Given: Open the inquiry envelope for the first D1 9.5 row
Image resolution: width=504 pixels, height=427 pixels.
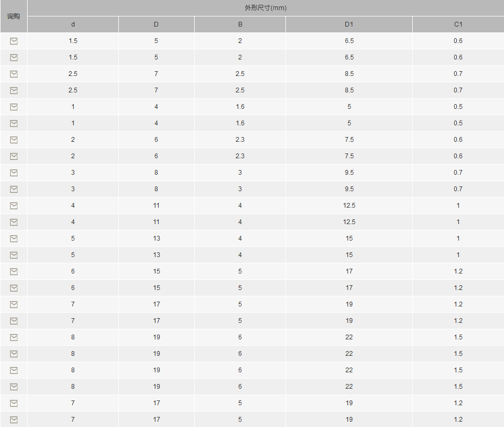Looking at the screenshot, I should click(x=14, y=173).
